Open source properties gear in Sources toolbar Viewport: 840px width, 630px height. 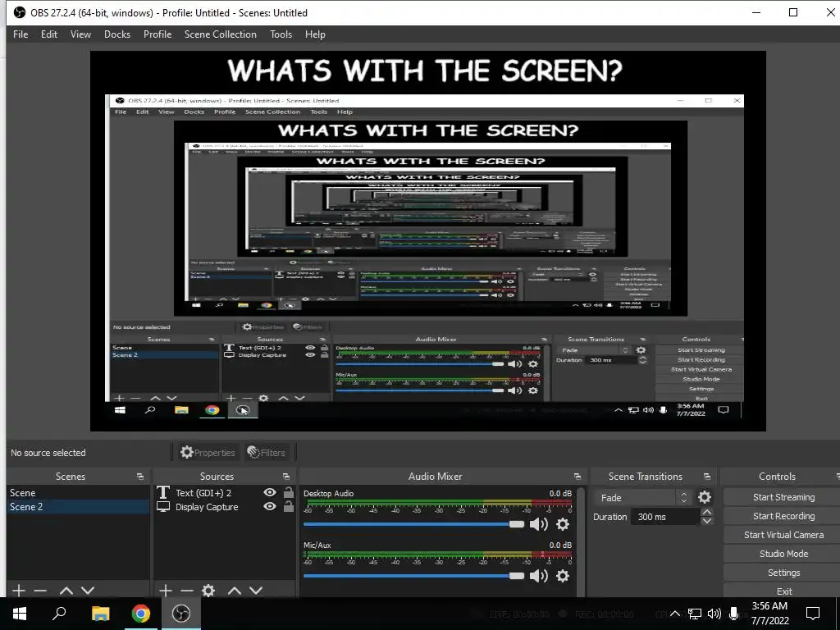click(x=208, y=591)
